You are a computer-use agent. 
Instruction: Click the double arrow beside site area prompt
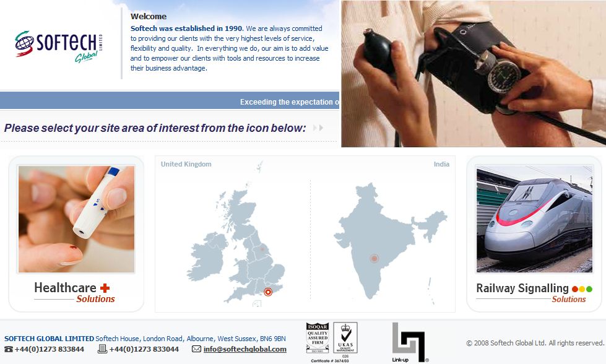point(318,128)
